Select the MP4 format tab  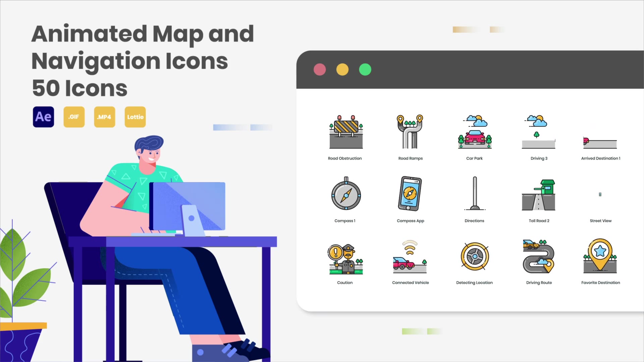coord(104,117)
